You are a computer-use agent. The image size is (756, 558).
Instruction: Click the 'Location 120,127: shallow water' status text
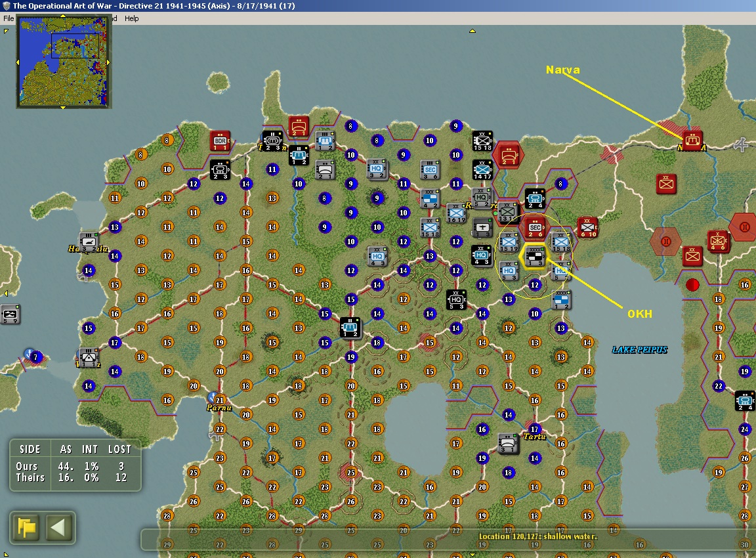pos(537,536)
